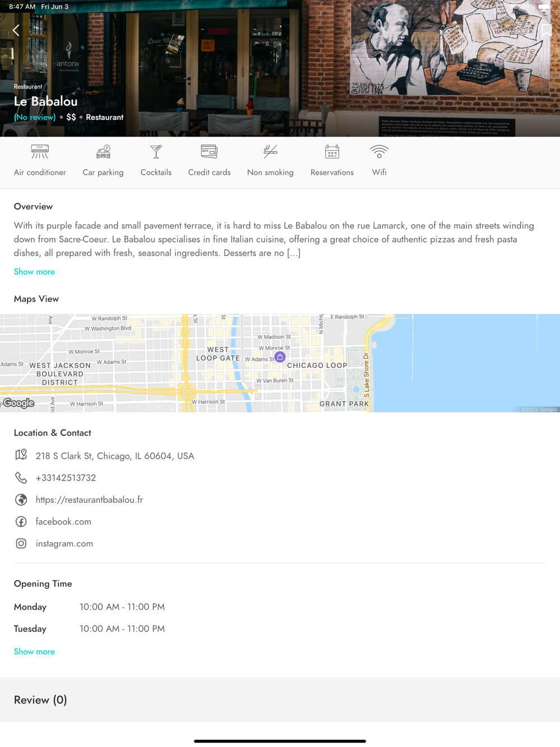The image size is (560, 747).
Task: Tap the Instagram icon
Action: (21, 543)
